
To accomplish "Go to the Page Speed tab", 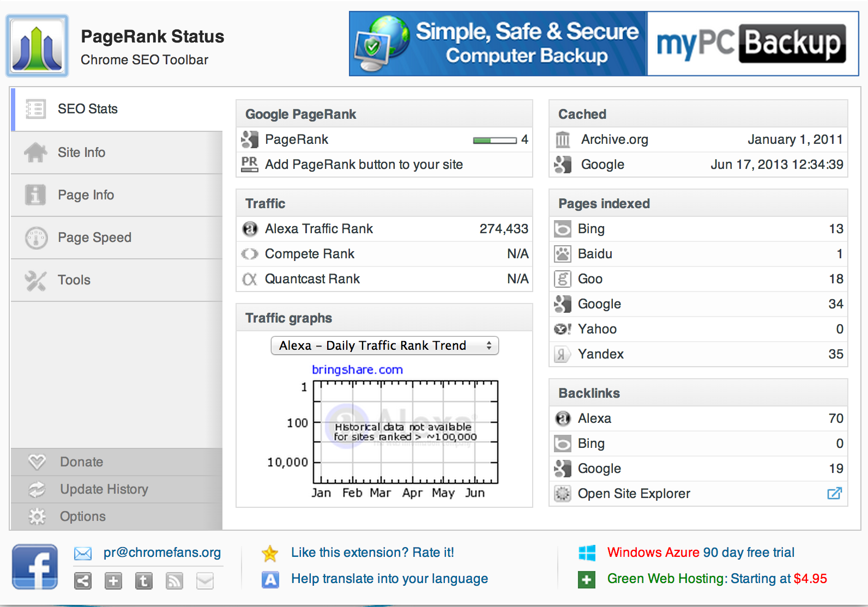I will (117, 238).
